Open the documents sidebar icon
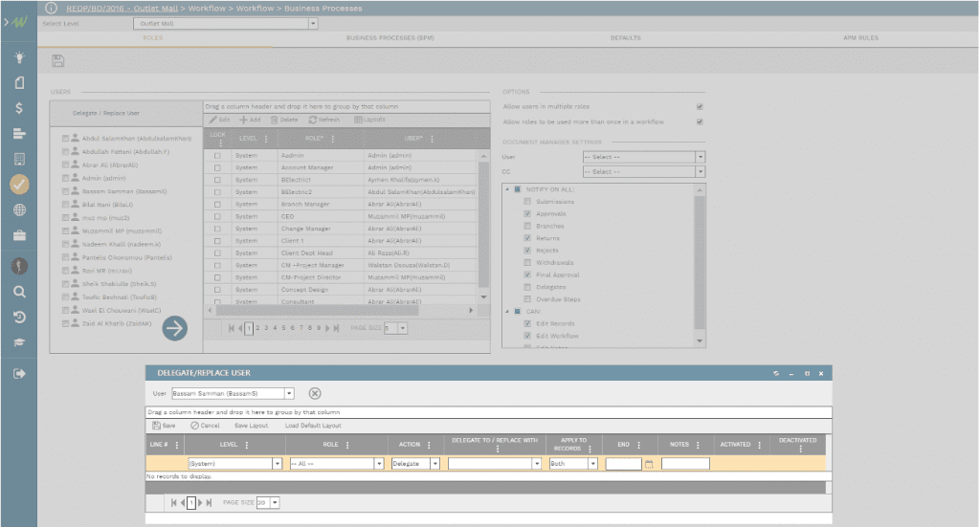This screenshot has height=527, width=980. [19, 83]
